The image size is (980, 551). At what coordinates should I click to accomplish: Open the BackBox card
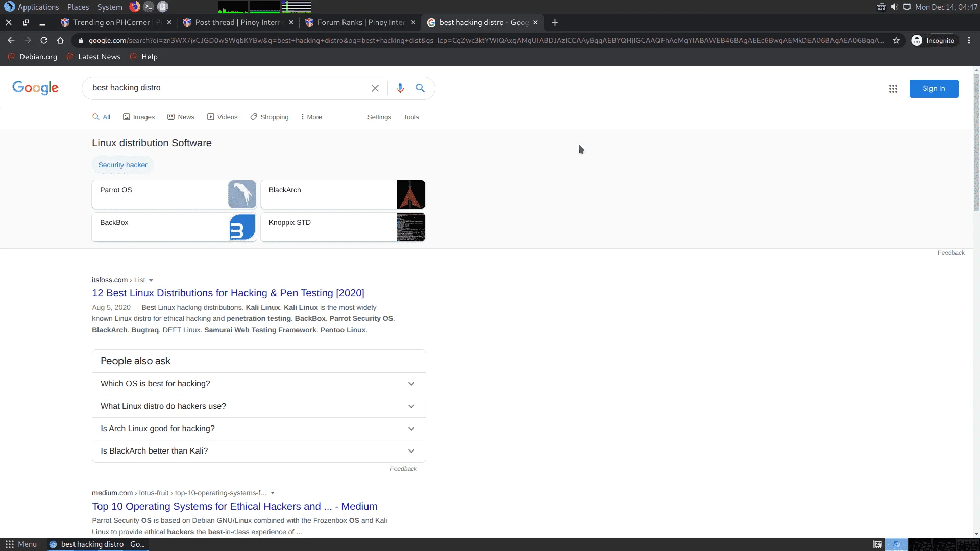[174, 227]
